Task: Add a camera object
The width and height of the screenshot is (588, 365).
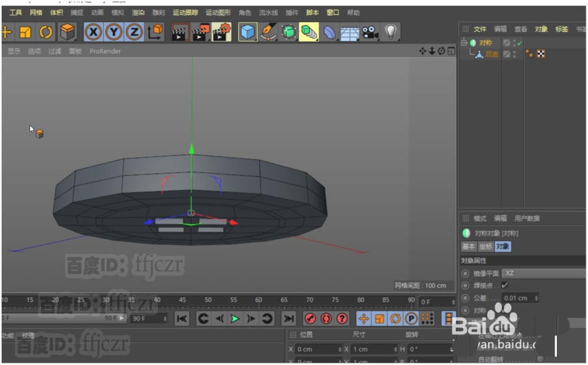Action: click(x=370, y=32)
